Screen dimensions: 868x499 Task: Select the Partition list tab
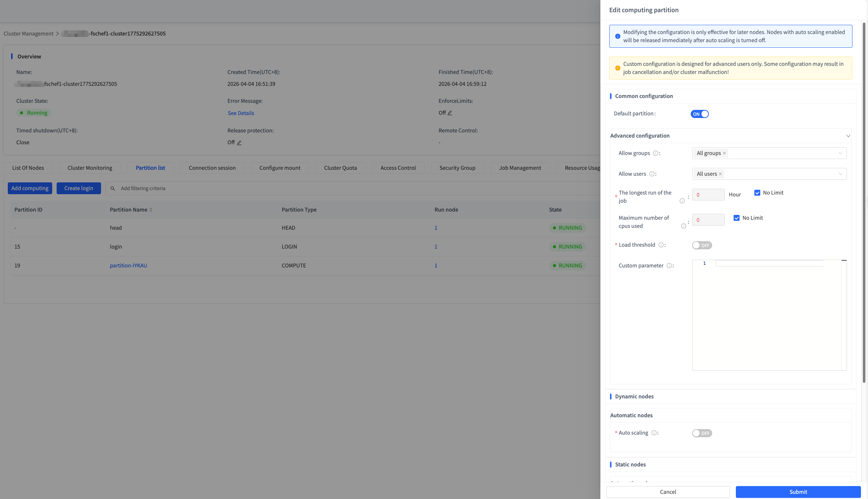point(150,168)
